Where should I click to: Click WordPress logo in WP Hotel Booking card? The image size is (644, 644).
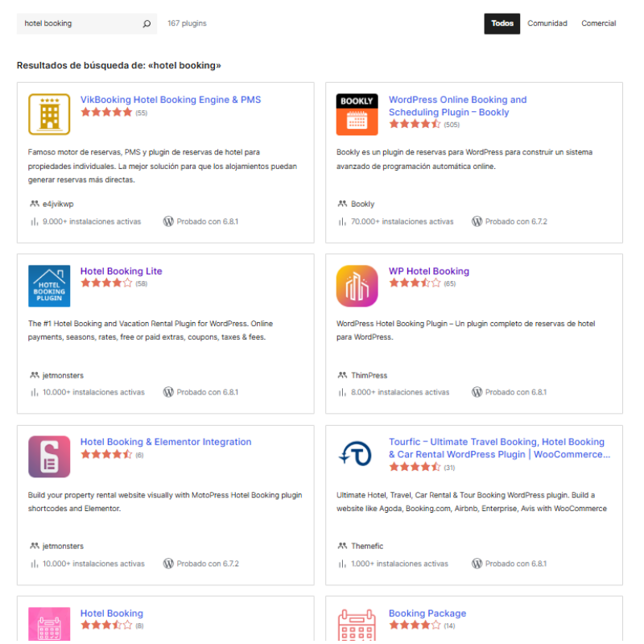477,392
